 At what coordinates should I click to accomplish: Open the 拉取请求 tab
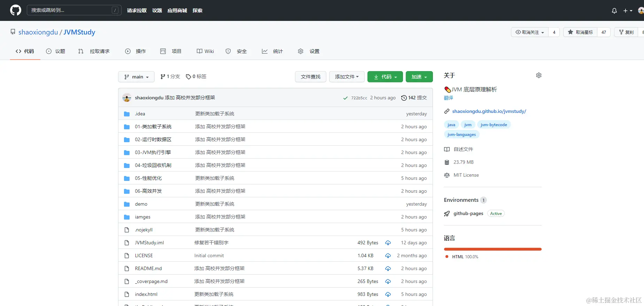94,51
